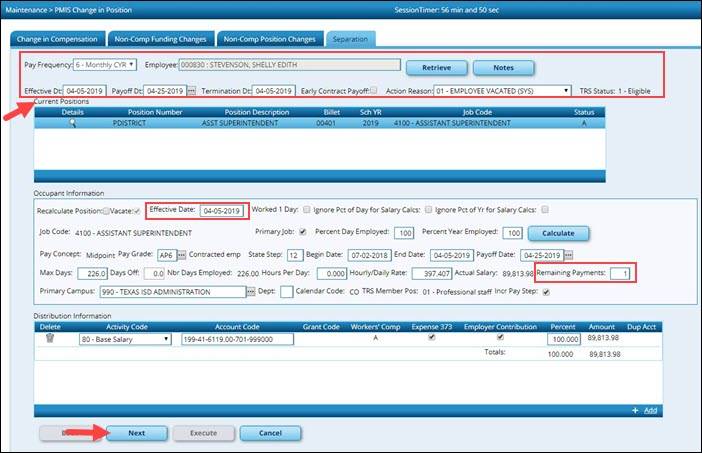Image resolution: width=702 pixels, height=453 pixels.
Task: Click the magnifier details icon for PDISTRICT
Action: click(x=72, y=122)
